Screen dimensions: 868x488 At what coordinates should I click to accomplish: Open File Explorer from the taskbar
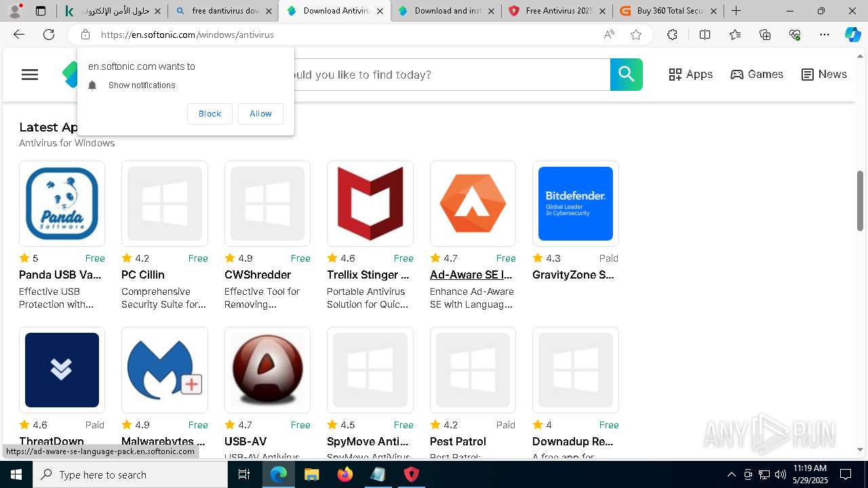pyautogui.click(x=312, y=474)
